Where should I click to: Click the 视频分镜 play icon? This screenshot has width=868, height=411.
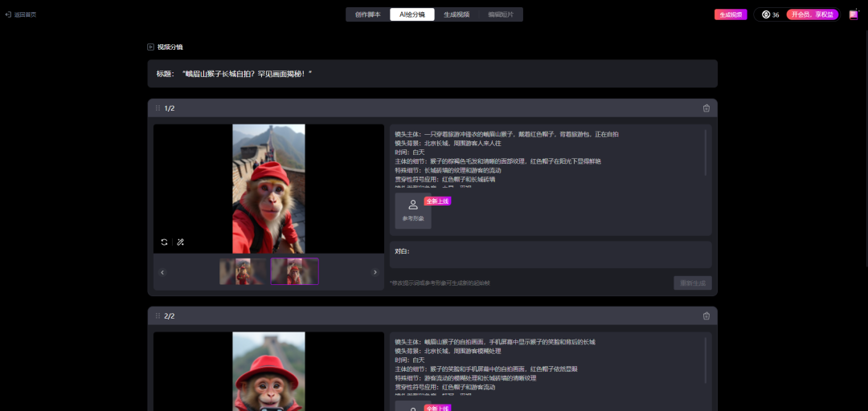click(150, 47)
